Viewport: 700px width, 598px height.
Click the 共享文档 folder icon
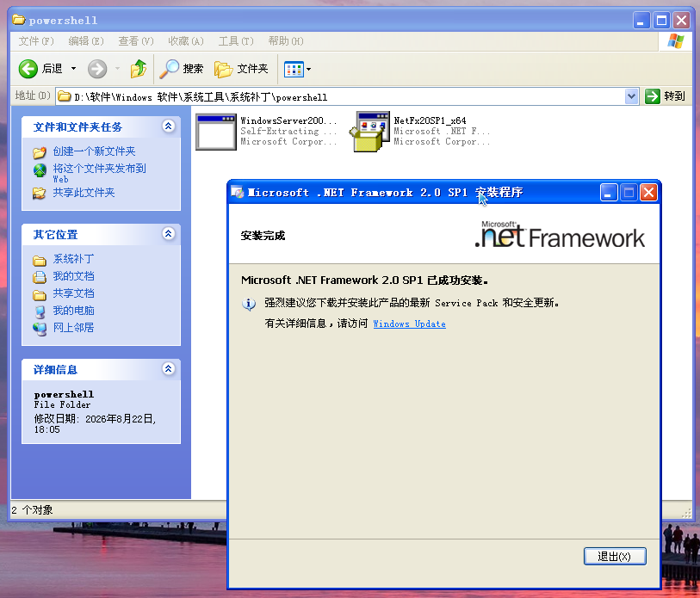[40, 295]
